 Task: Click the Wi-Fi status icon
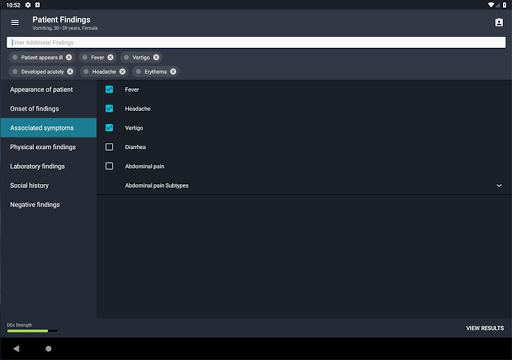click(491, 5)
